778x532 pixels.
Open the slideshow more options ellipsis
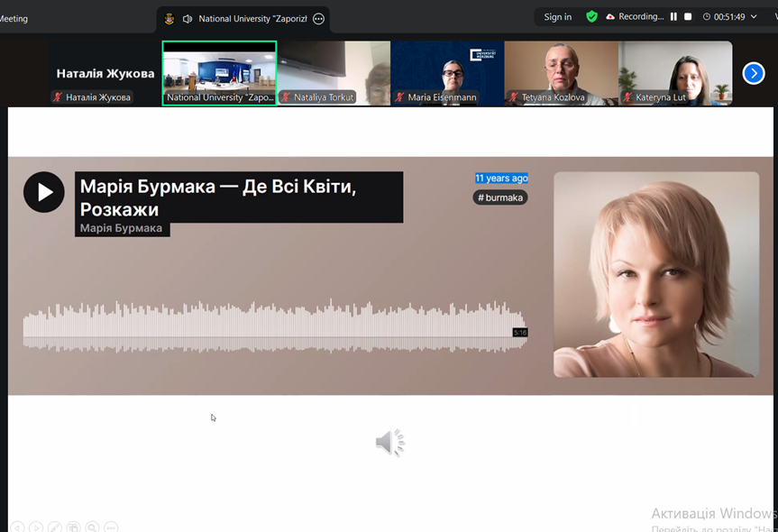(x=111, y=527)
